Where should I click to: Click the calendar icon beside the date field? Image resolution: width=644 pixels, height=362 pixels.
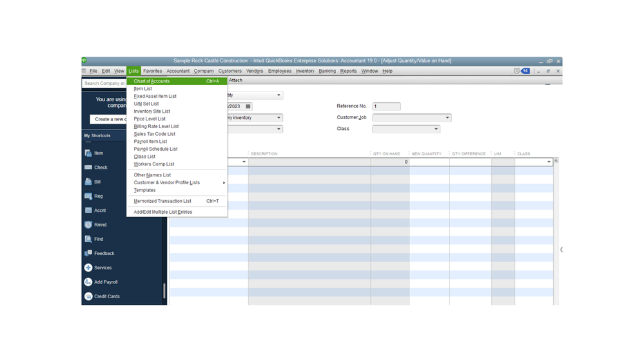click(248, 107)
